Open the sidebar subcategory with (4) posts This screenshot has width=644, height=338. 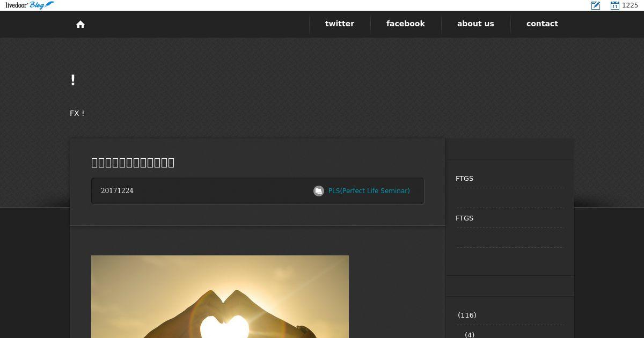470,335
